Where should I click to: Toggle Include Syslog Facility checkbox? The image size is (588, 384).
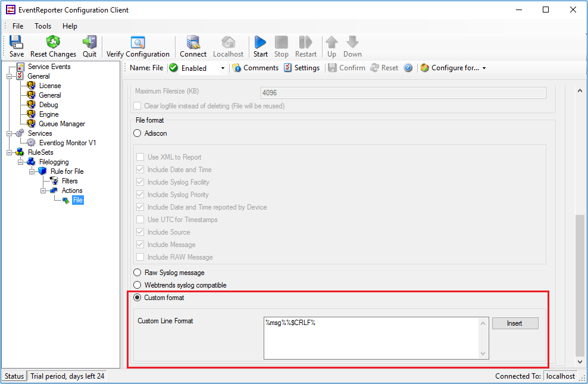(140, 182)
